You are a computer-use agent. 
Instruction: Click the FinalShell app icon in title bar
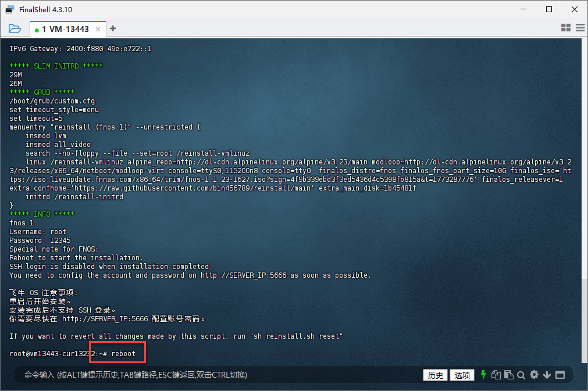coord(10,9)
